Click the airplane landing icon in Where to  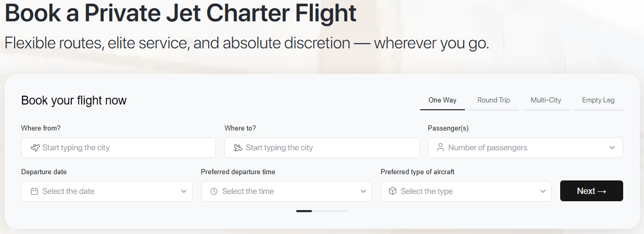pos(238,148)
